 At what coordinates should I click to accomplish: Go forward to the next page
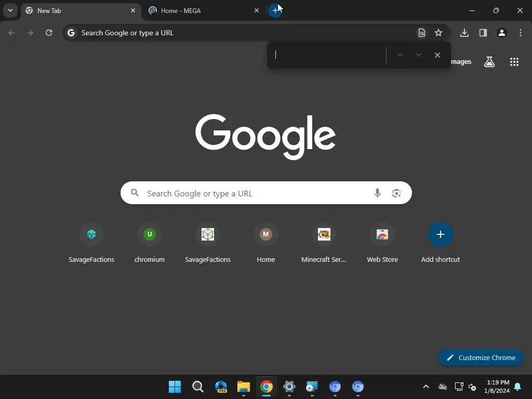pos(30,33)
